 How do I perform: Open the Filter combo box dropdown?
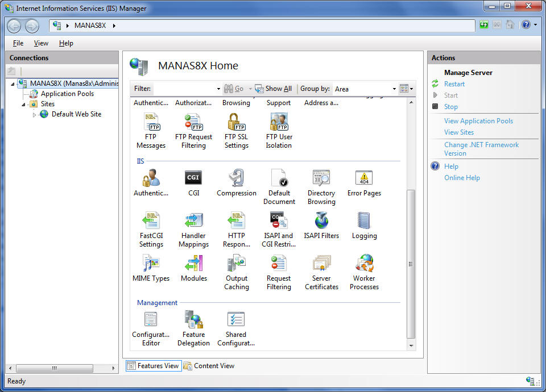[x=218, y=89]
